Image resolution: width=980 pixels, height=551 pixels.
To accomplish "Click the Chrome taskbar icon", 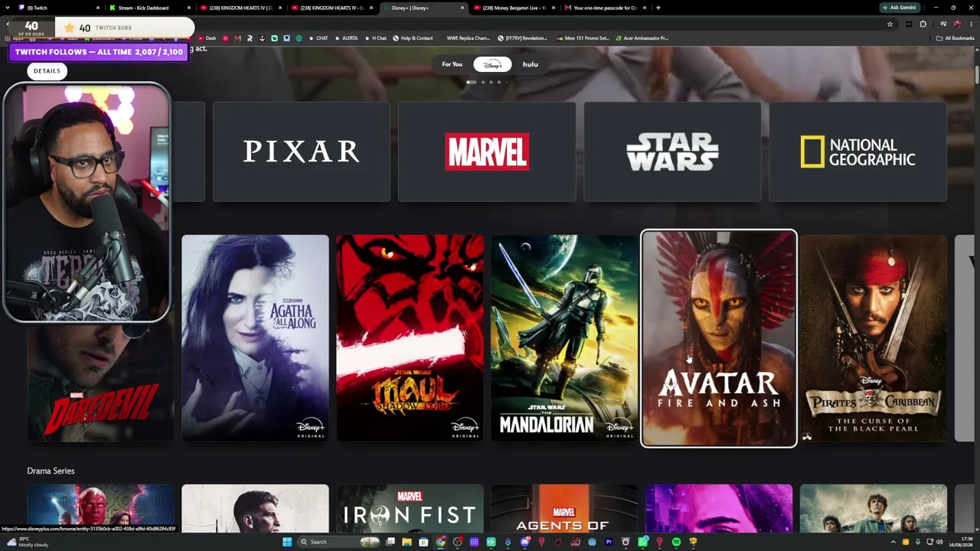I will (440, 542).
